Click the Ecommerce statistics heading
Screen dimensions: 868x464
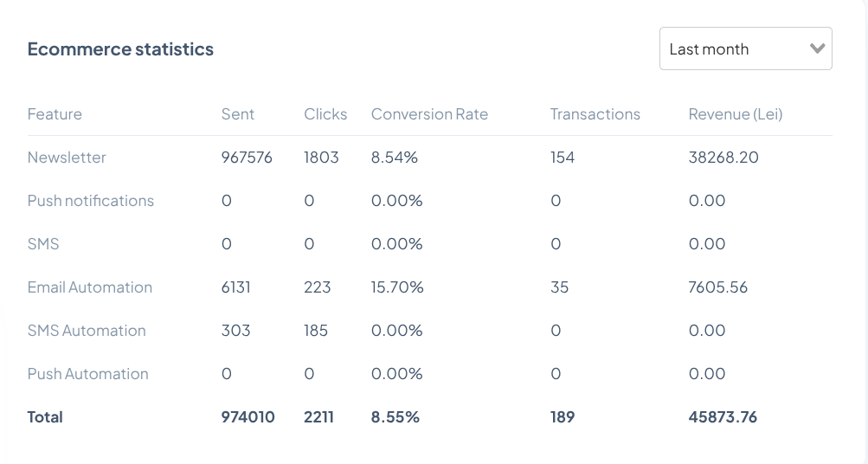coord(120,49)
